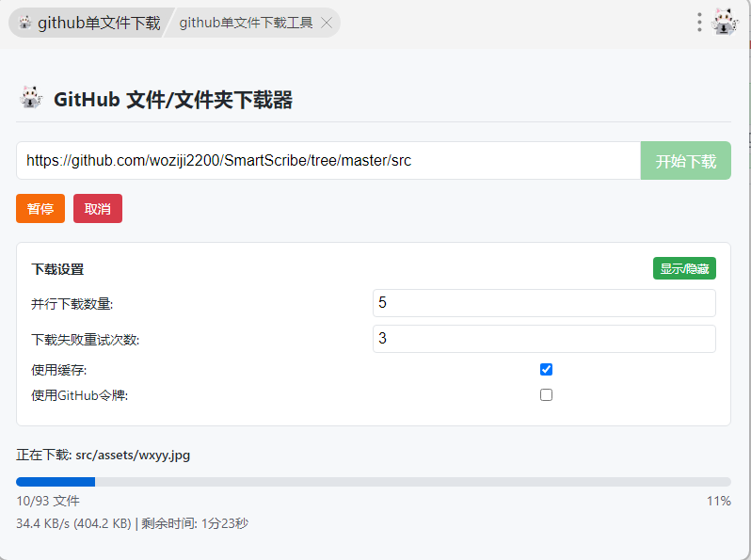Focus the GitHub URL input field

point(328,161)
